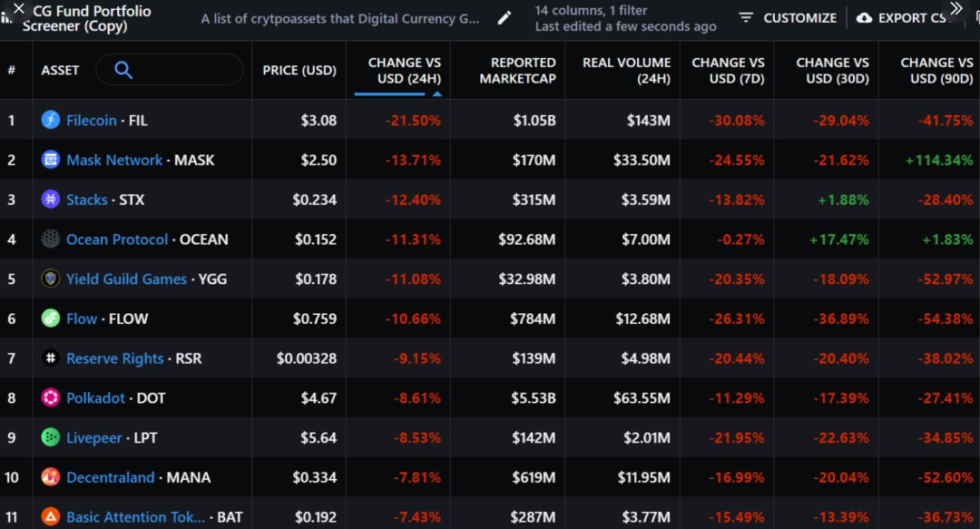980x529 pixels.
Task: Open the Livepeer asset link
Action: point(93,437)
